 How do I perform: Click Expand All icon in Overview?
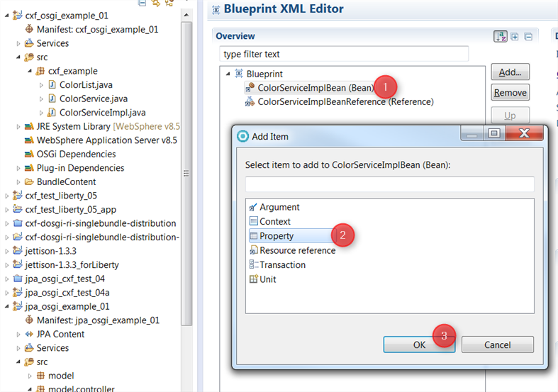point(515,37)
